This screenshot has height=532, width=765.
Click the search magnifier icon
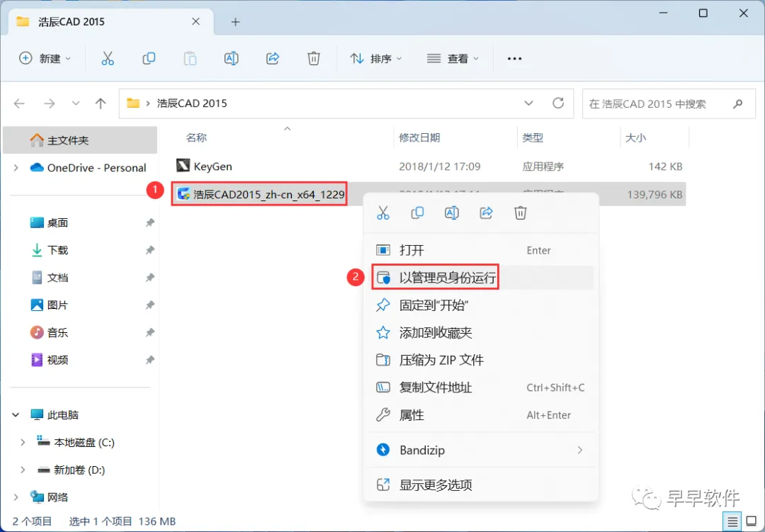tap(737, 103)
